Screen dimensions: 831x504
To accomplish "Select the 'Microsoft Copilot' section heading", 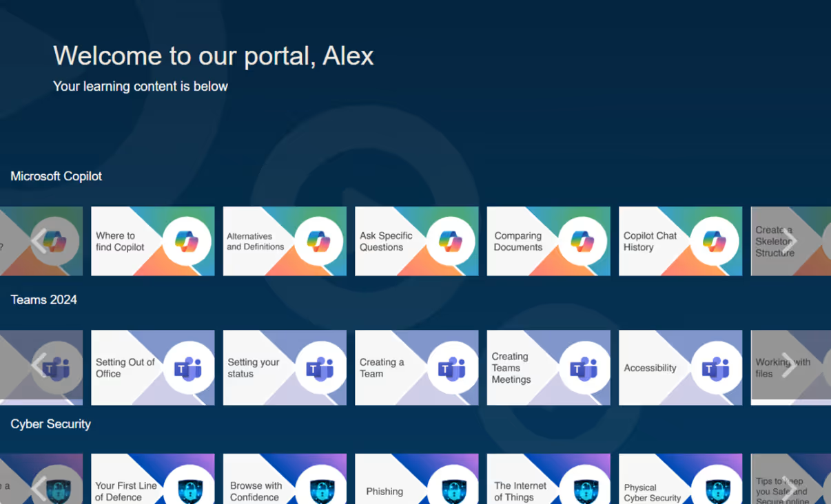I will click(x=55, y=176).
